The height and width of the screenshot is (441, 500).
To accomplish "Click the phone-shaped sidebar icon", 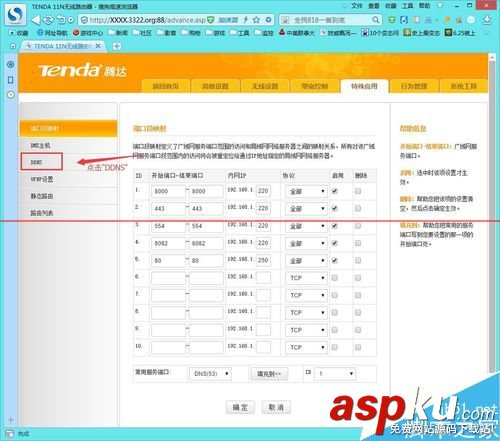I will click(11, 80).
